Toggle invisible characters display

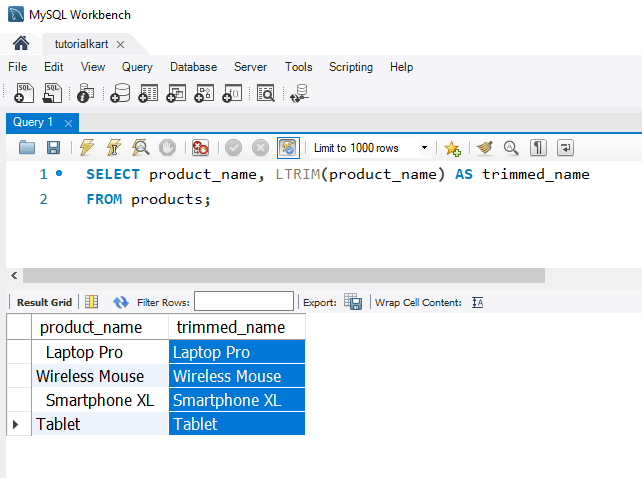[538, 147]
